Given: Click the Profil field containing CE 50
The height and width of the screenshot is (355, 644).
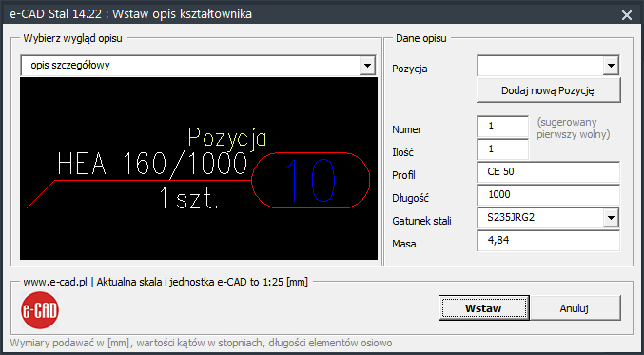Looking at the screenshot, I should [548, 172].
